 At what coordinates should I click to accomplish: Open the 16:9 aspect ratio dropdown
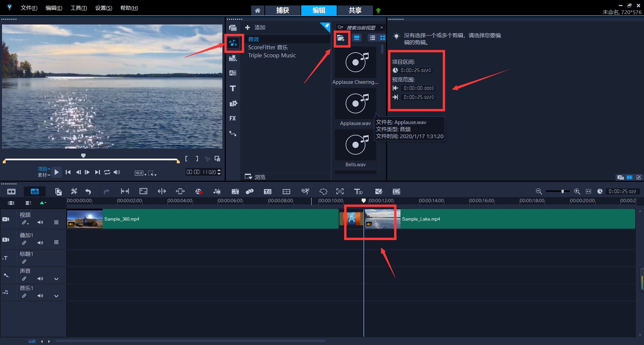pyautogui.click(x=141, y=173)
